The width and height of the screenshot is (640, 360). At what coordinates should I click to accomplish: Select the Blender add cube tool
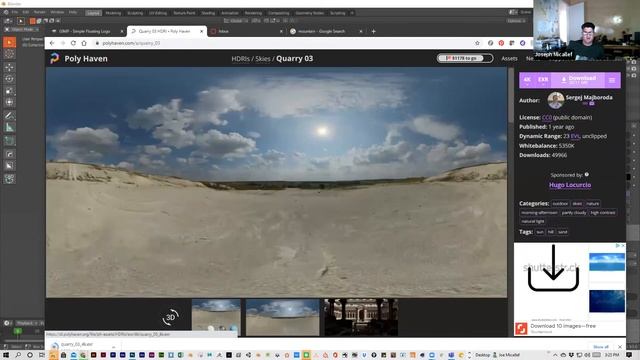[x=9, y=140]
